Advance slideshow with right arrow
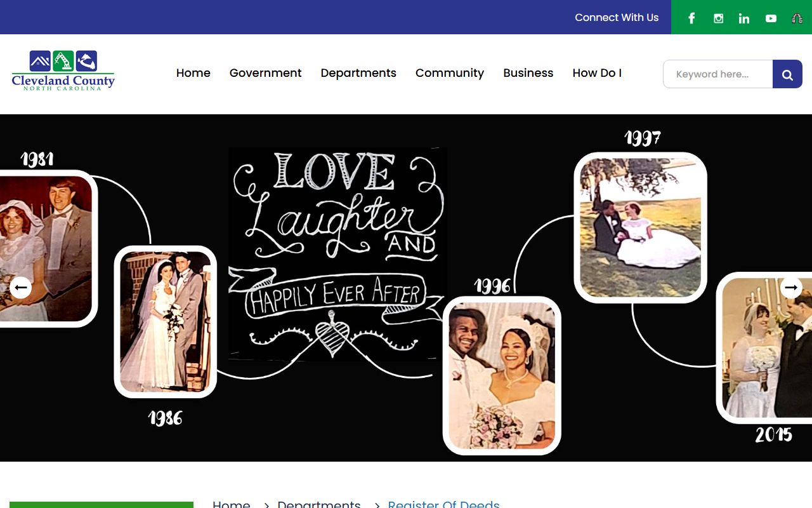 click(x=791, y=288)
